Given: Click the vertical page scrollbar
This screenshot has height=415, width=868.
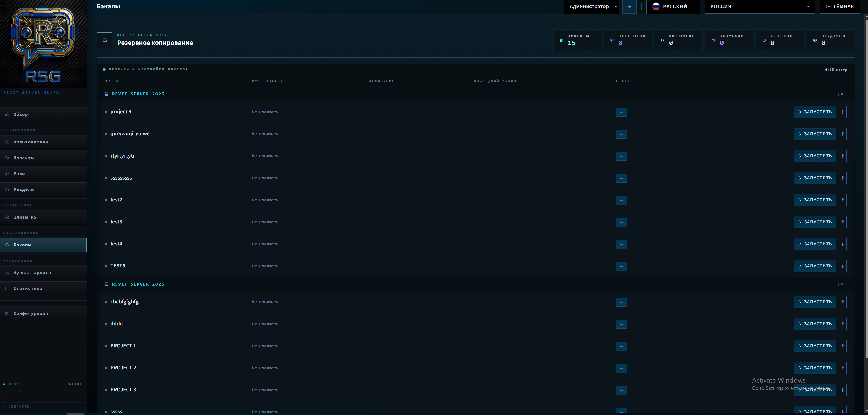Looking at the screenshot, I should click(866, 189).
